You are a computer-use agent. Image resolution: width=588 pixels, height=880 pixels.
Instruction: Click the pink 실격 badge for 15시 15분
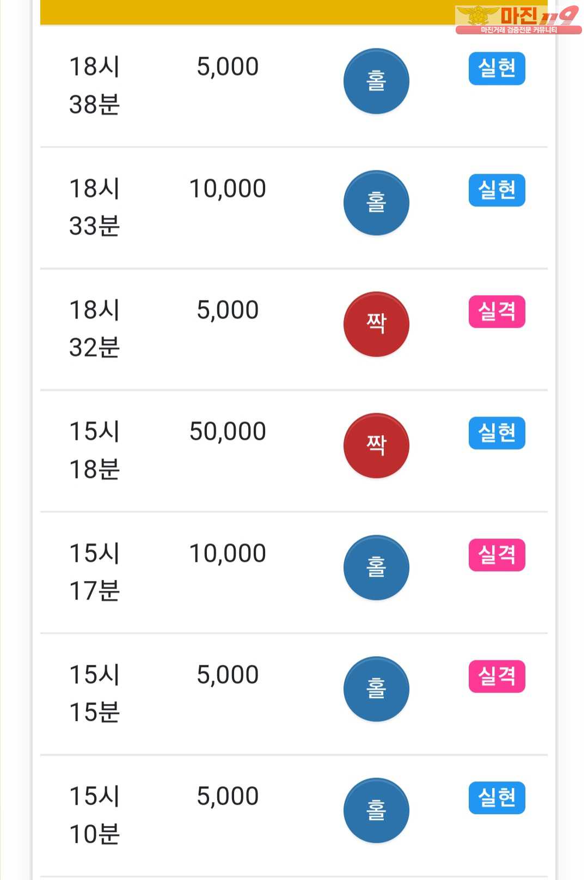coord(497,676)
